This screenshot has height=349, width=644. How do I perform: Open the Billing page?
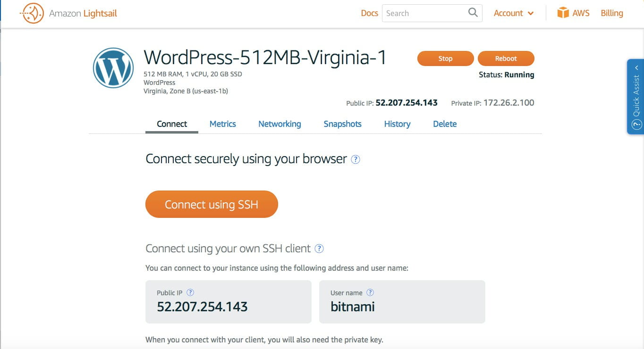(x=611, y=13)
